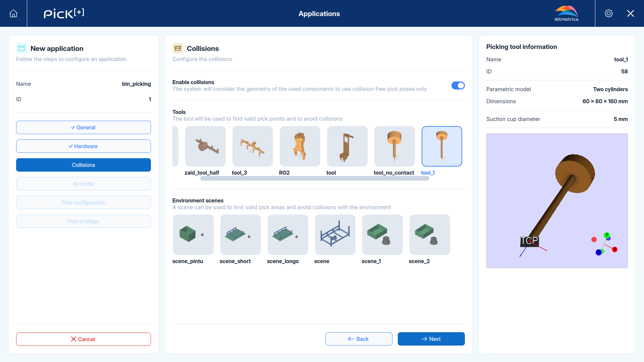This screenshot has width=644, height=362.
Task: Open settings gear icon
Action: pyautogui.click(x=609, y=13)
